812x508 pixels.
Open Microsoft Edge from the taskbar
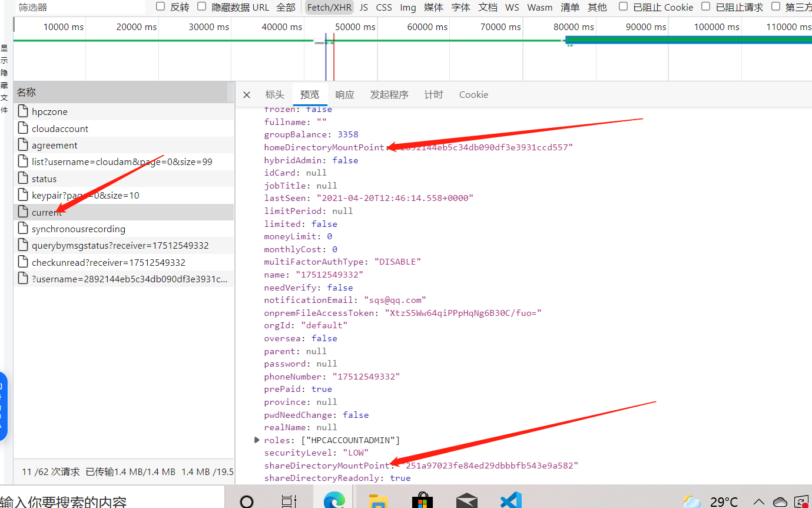(x=334, y=501)
